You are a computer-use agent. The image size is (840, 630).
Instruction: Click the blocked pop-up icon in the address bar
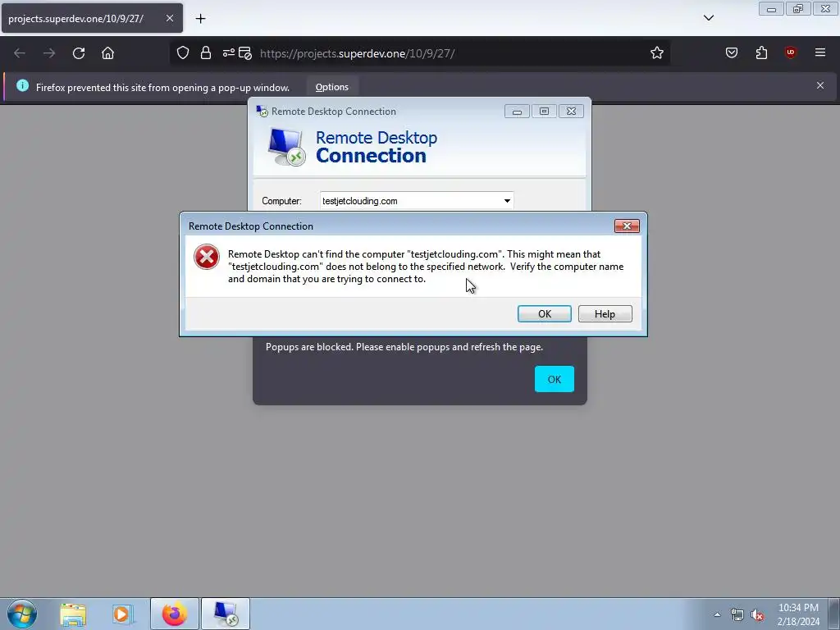coord(245,53)
